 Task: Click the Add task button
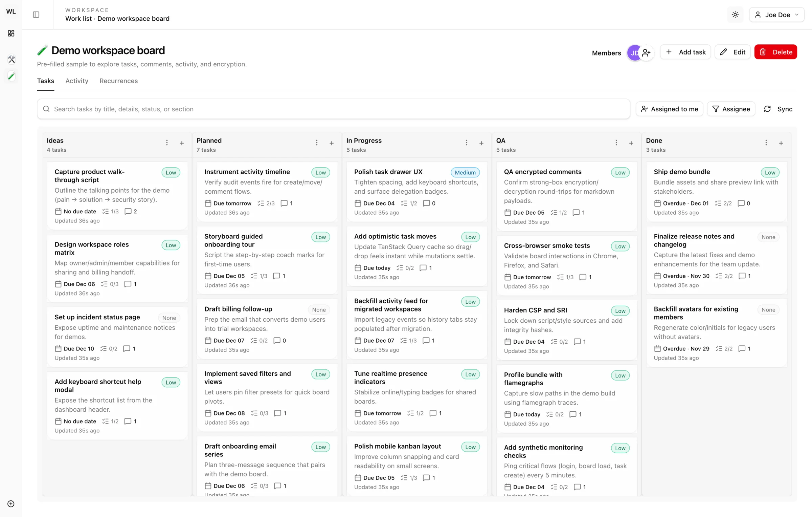point(685,52)
